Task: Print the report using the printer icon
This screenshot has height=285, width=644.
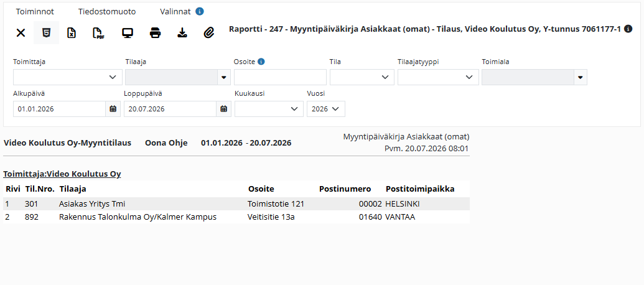Action: coord(155,33)
